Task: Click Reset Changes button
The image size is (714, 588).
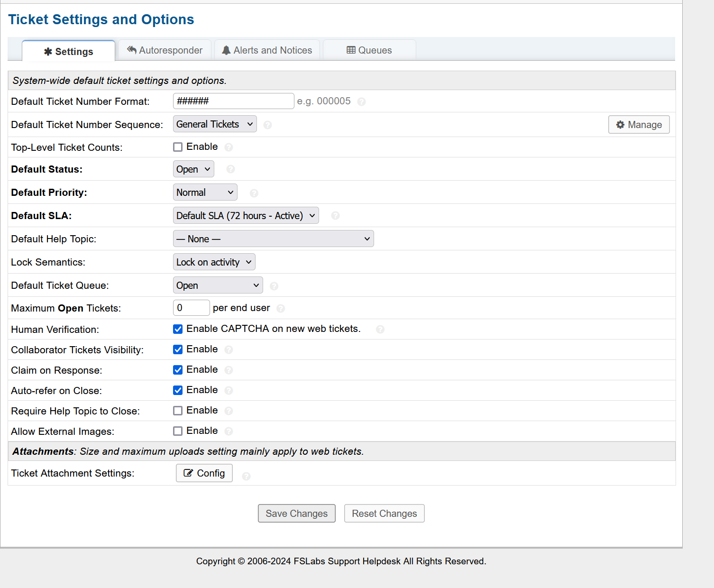Action: pyautogui.click(x=384, y=514)
